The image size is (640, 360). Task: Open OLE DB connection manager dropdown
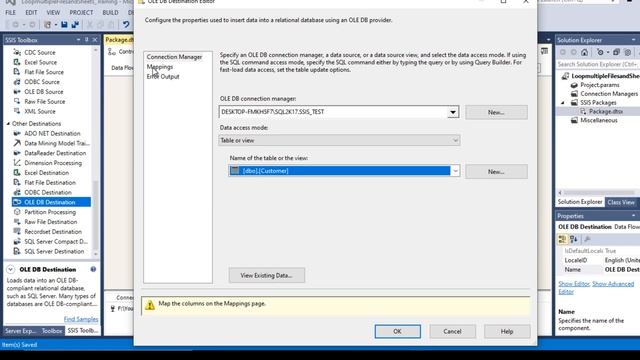[453, 112]
